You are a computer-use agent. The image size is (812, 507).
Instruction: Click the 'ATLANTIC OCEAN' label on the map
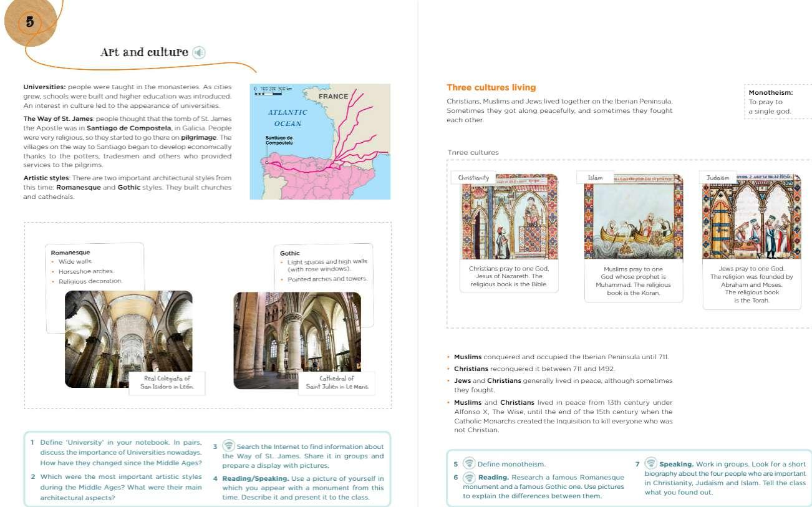coord(288,118)
